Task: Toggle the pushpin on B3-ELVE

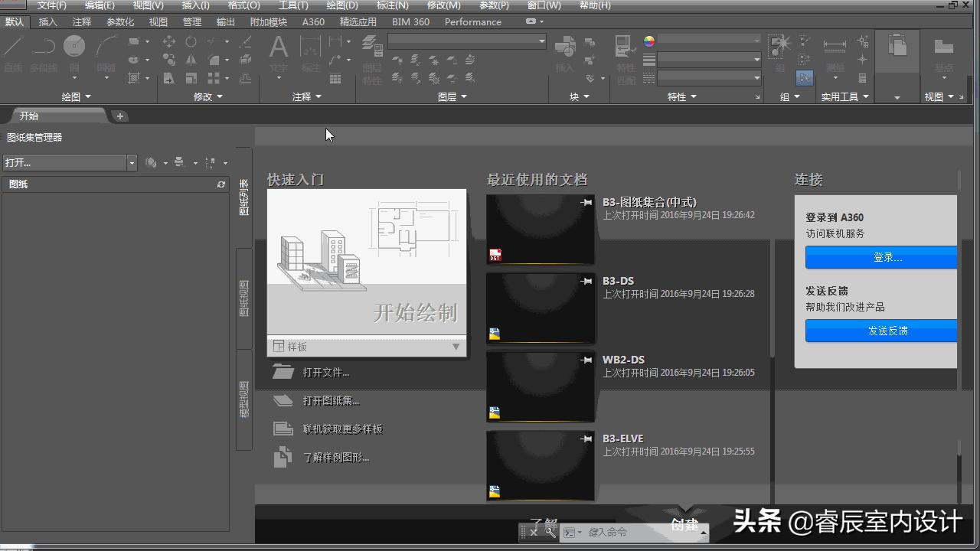Action: pos(586,439)
